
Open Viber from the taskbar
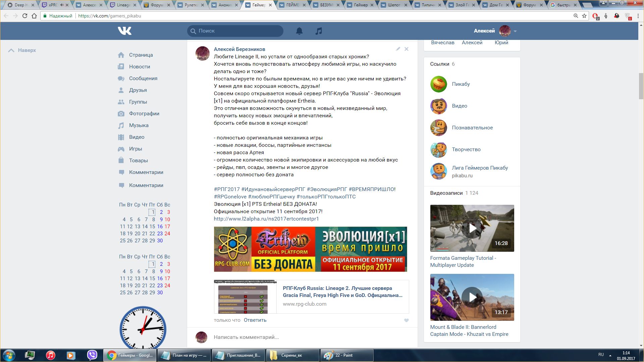click(92, 355)
